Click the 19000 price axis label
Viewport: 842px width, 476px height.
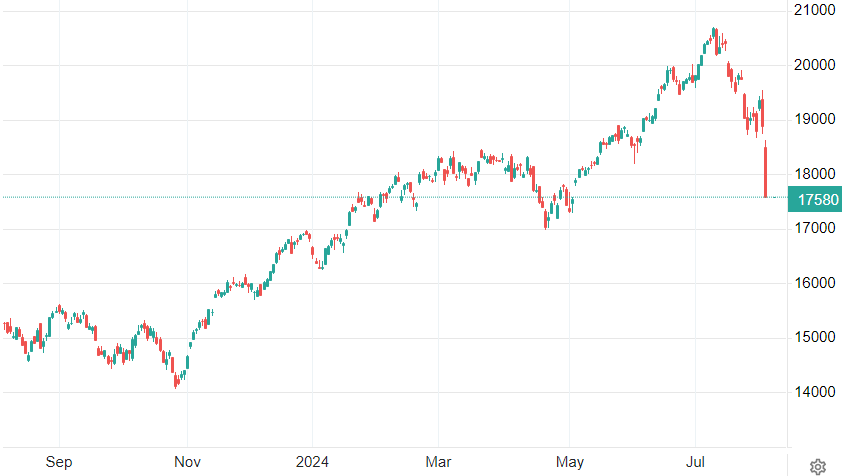coord(814,119)
